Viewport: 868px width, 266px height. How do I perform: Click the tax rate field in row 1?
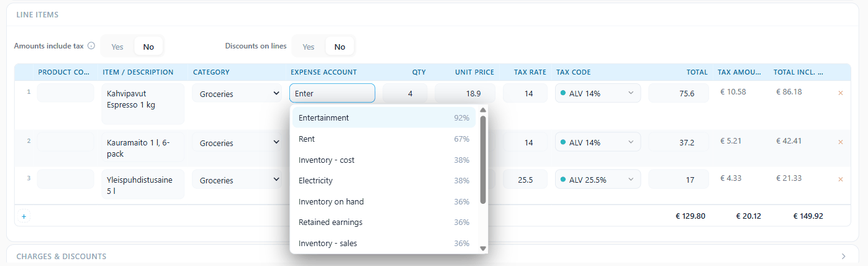click(525, 93)
